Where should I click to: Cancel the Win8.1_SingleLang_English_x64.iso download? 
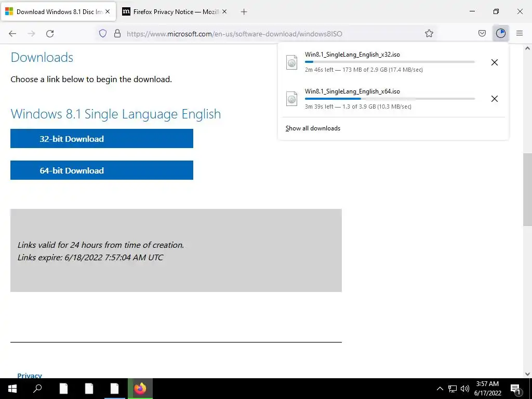(x=495, y=99)
